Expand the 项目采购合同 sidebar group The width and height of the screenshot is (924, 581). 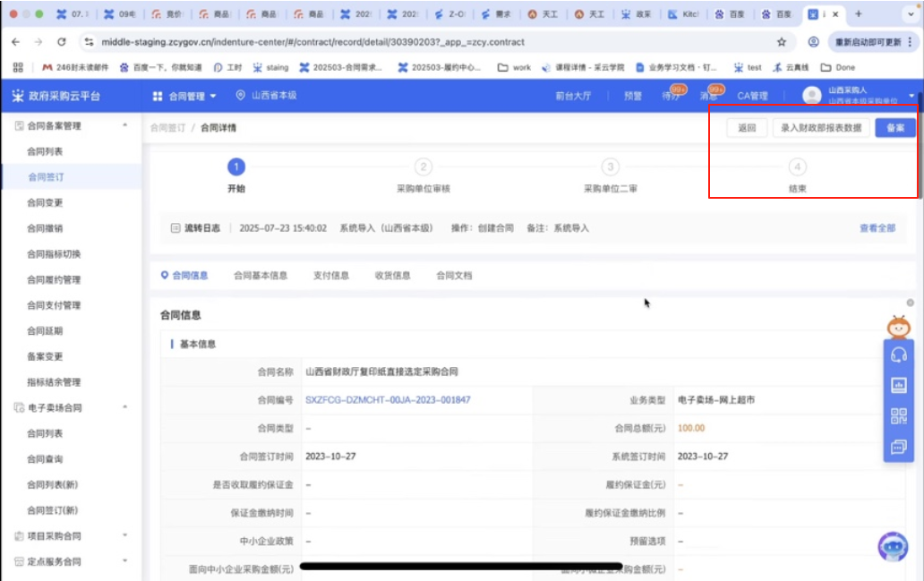[124, 536]
